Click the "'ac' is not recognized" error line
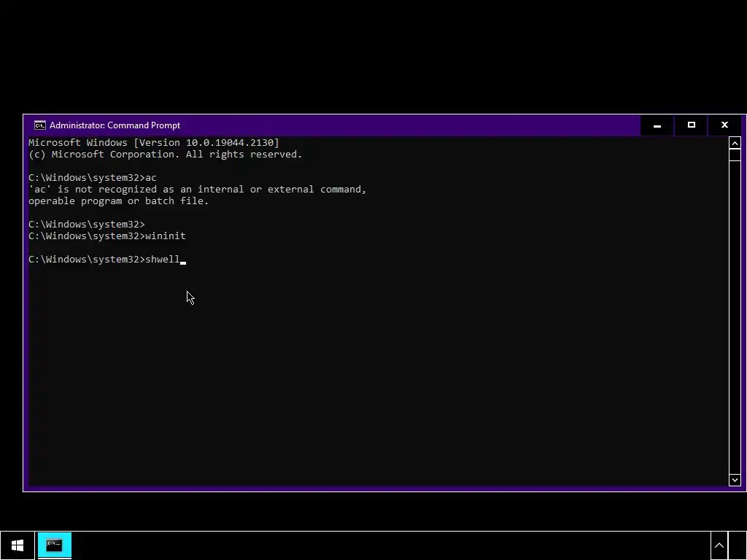This screenshot has height=560, width=747. click(197, 189)
